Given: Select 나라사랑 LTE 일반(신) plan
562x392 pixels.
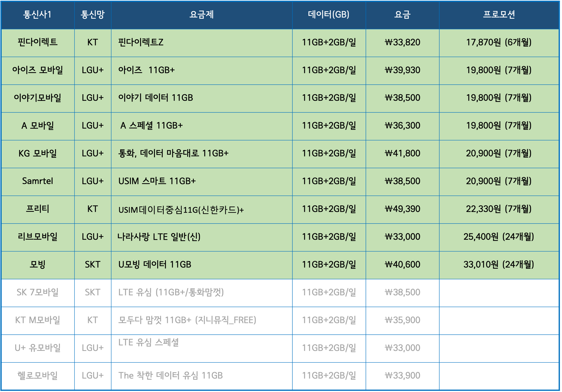Looking at the screenshot, I should [202, 237].
